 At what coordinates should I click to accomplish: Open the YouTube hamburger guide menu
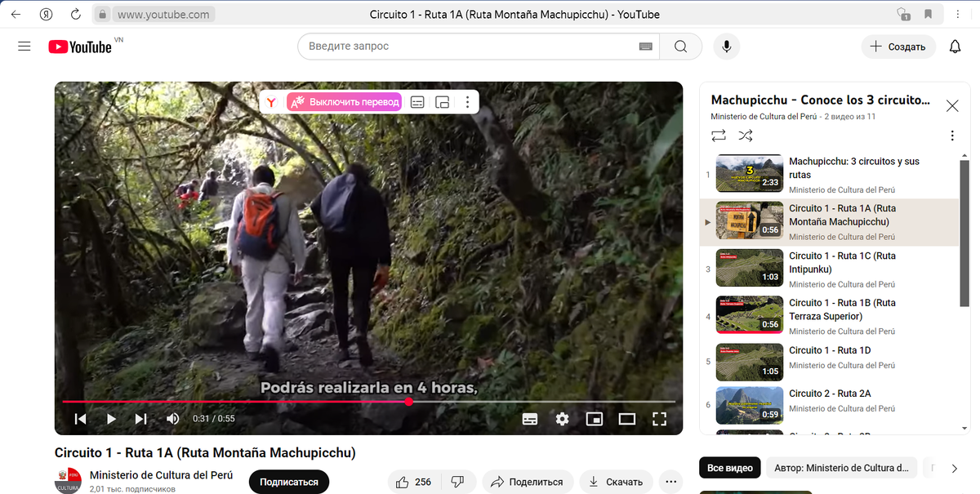(x=24, y=47)
